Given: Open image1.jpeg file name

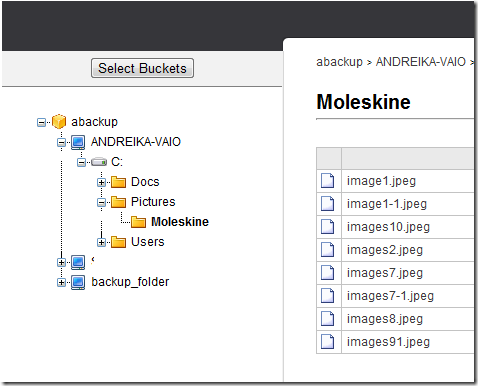Looking at the screenshot, I should point(381,181).
